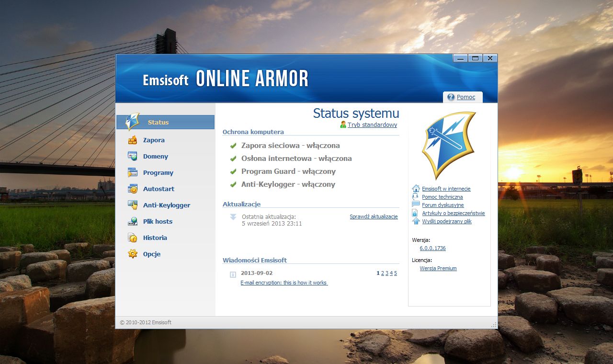Open the Pomoc help tab

click(x=463, y=97)
